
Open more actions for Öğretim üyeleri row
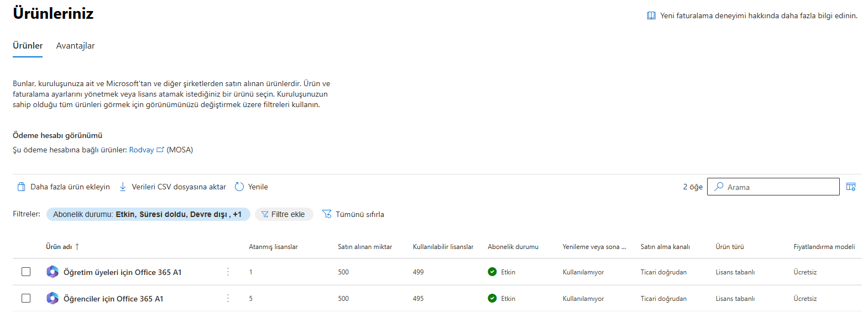pos(228,272)
